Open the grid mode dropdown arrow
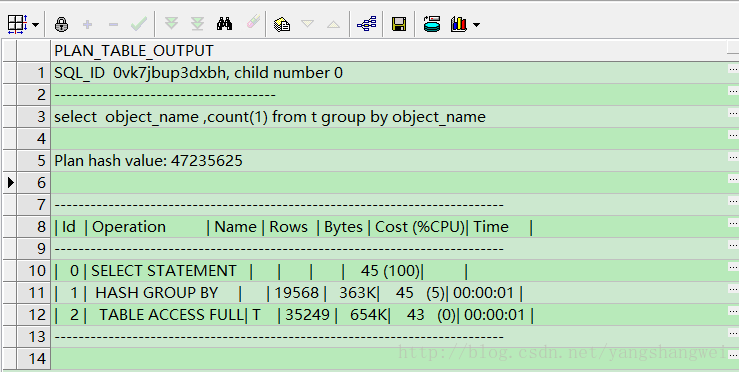This screenshot has width=739, height=372. click(35, 25)
